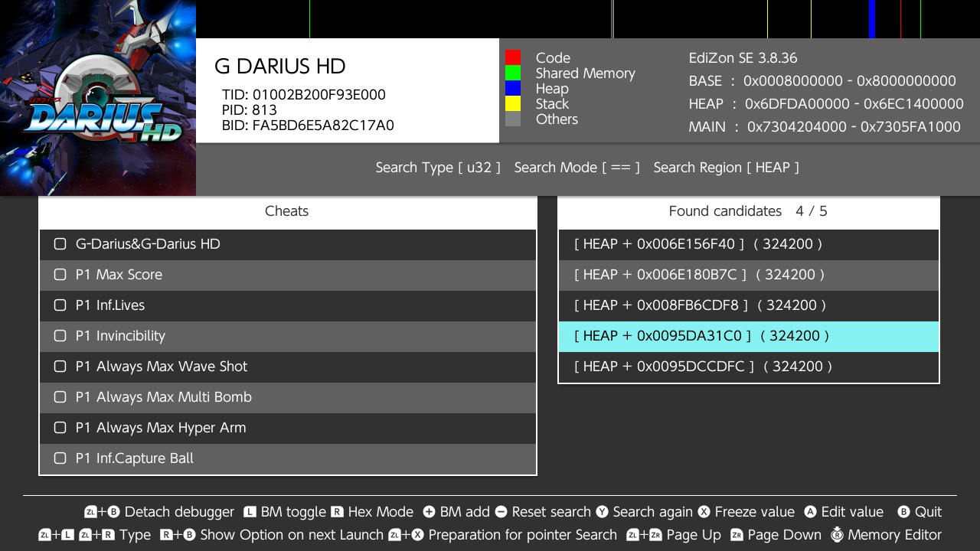Tick the P1 Inf.Capture Ball checkbox
This screenshot has width=980, height=551.
point(60,458)
